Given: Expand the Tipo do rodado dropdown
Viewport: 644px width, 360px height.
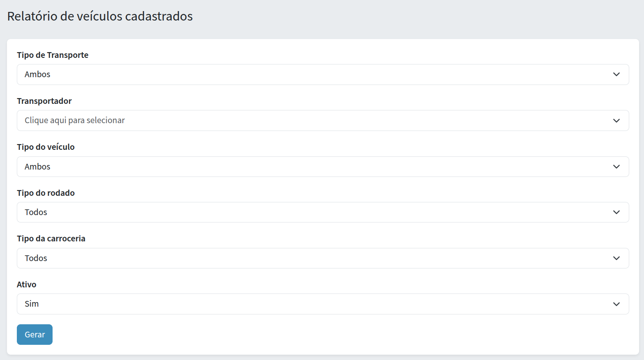Looking at the screenshot, I should [x=322, y=212].
